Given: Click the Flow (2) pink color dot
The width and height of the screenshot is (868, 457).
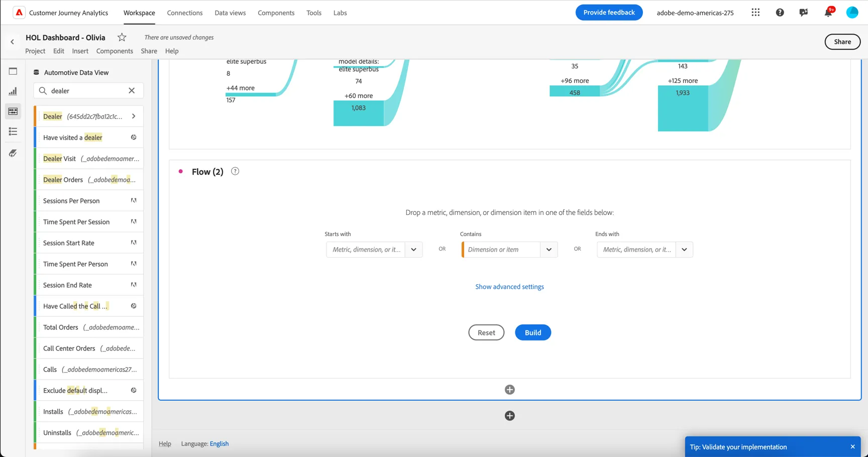Looking at the screenshot, I should click(x=181, y=171).
